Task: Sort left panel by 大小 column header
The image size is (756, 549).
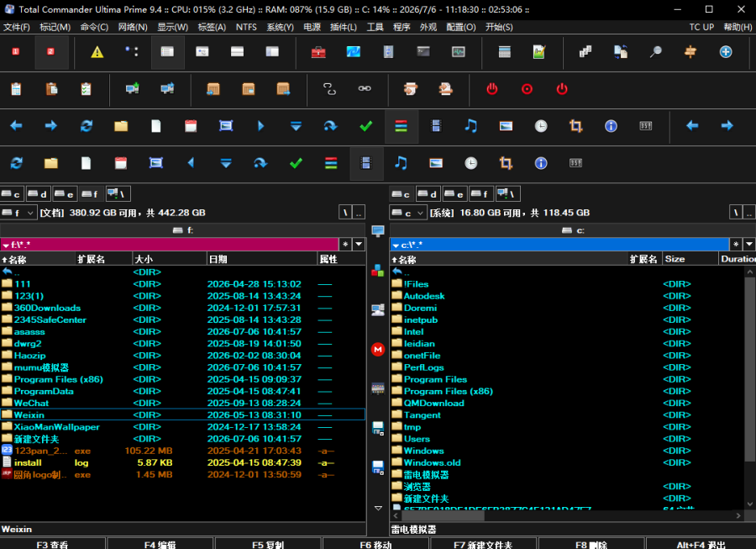Action: (169, 259)
